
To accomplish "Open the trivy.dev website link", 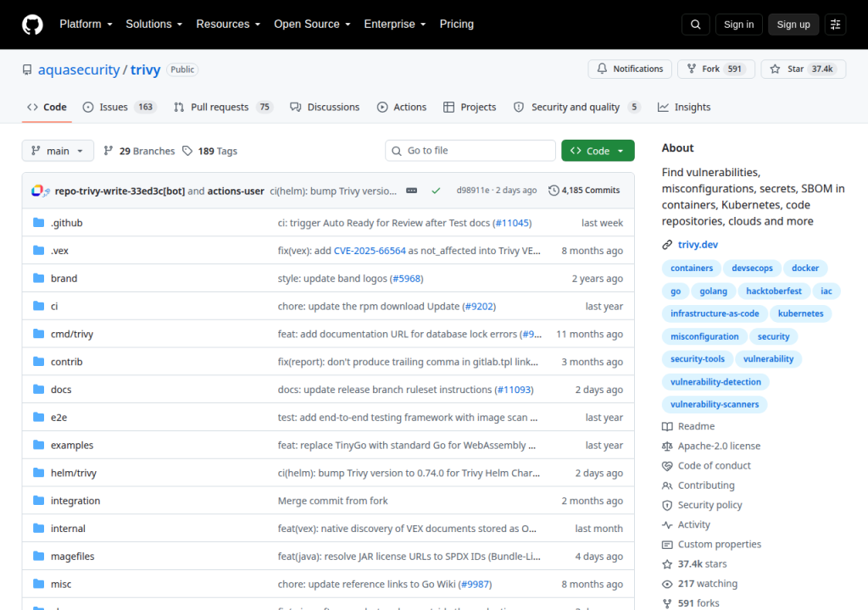I will (x=698, y=245).
